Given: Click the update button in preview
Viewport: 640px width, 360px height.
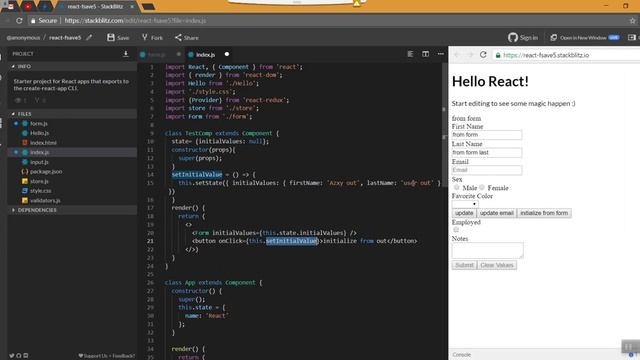Looking at the screenshot, I should tap(464, 213).
